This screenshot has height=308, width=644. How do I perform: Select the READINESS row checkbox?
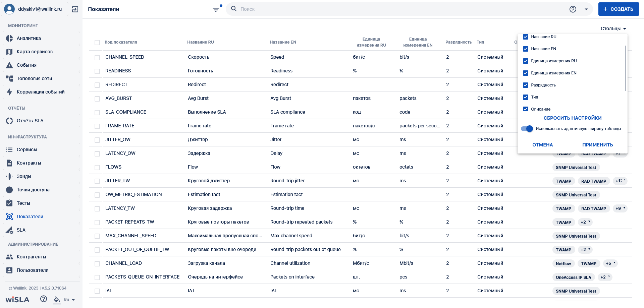click(97, 71)
